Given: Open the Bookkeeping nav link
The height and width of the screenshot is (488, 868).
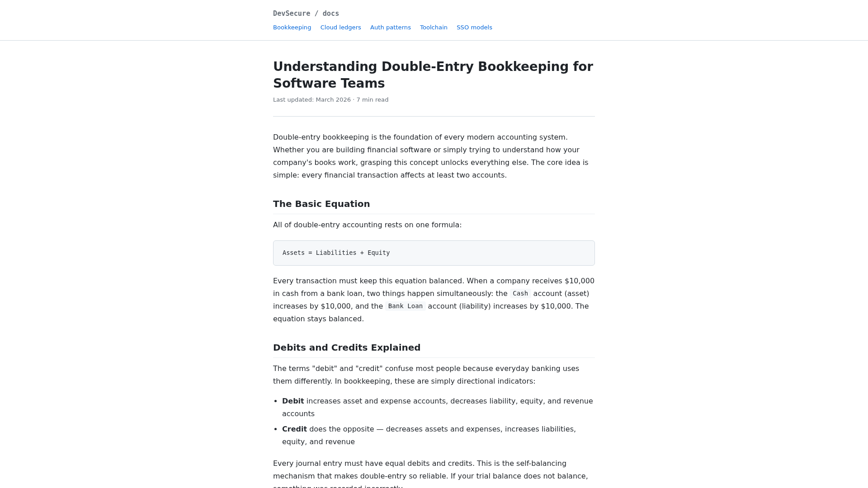Looking at the screenshot, I should tap(292, 28).
